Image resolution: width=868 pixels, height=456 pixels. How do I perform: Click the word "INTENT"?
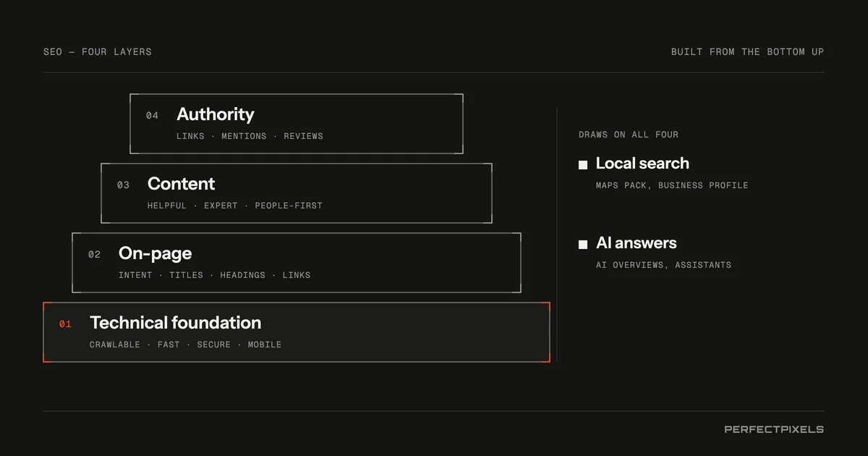[135, 275]
